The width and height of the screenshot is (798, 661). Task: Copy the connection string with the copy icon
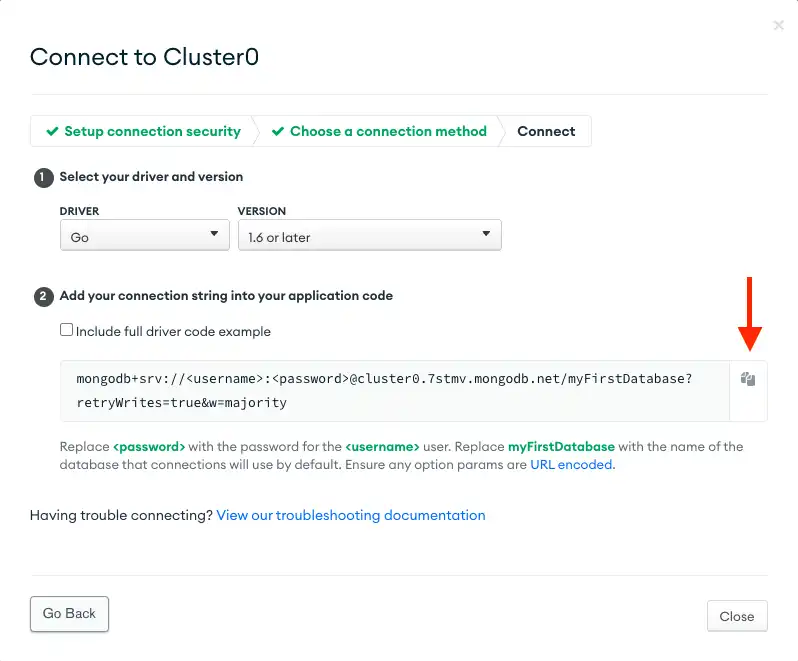[x=748, y=380]
